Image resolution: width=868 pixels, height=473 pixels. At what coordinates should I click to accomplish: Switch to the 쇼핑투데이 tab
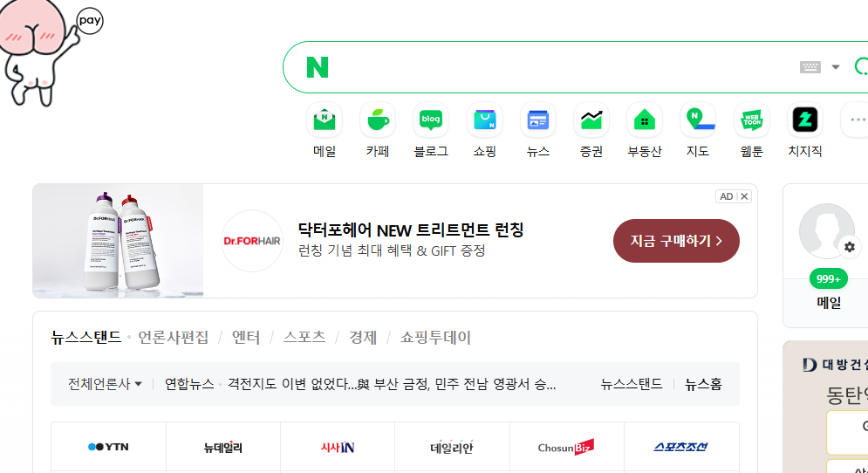[x=435, y=338]
